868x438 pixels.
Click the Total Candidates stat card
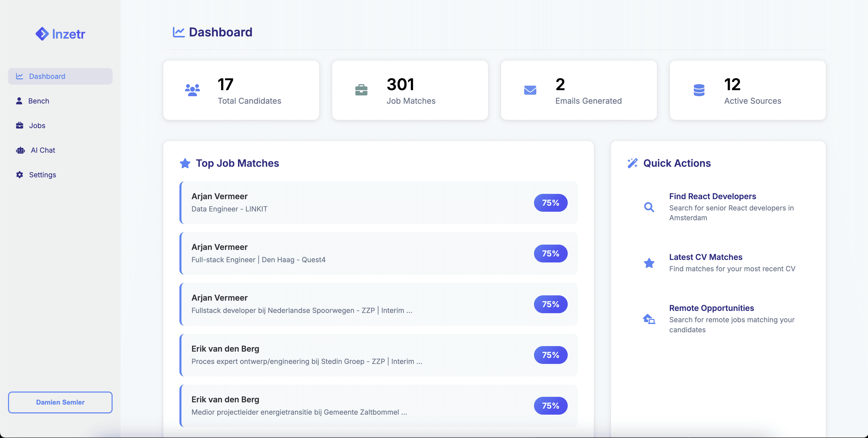point(241,90)
